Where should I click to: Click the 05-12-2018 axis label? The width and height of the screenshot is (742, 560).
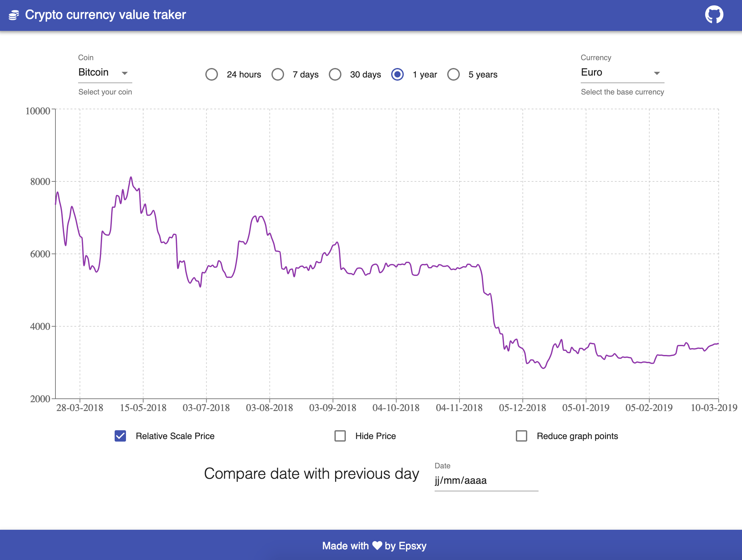[522, 408]
